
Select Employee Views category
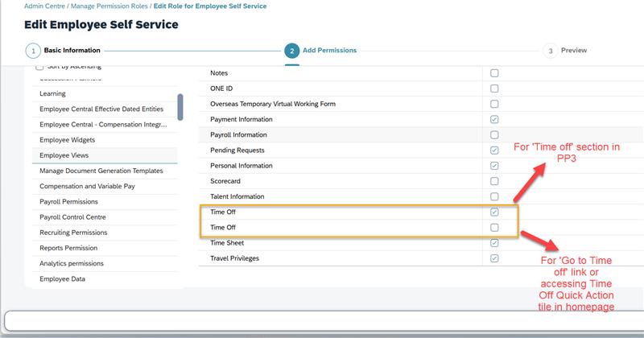point(105,155)
